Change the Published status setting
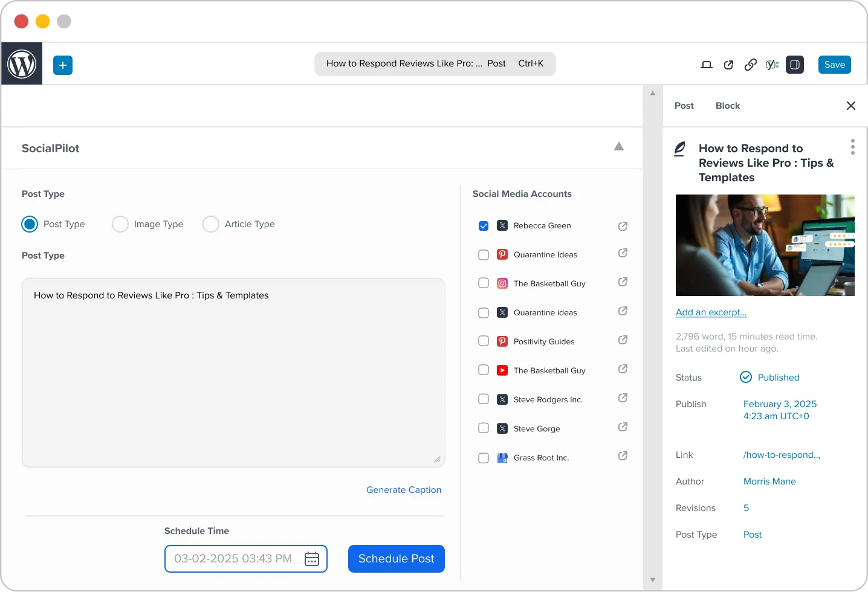This screenshot has width=868, height=592. coord(778,377)
